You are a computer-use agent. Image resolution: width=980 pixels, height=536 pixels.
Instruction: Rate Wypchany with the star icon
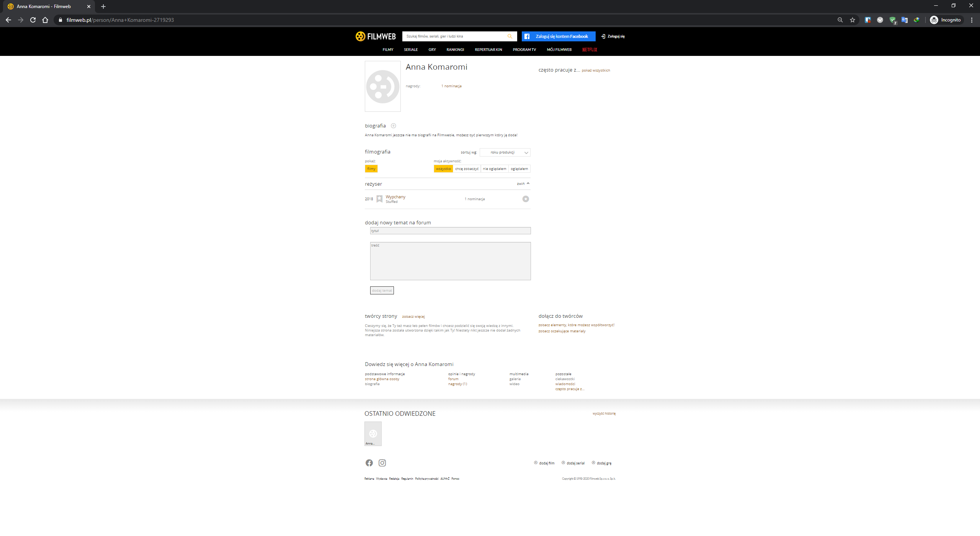(x=526, y=199)
